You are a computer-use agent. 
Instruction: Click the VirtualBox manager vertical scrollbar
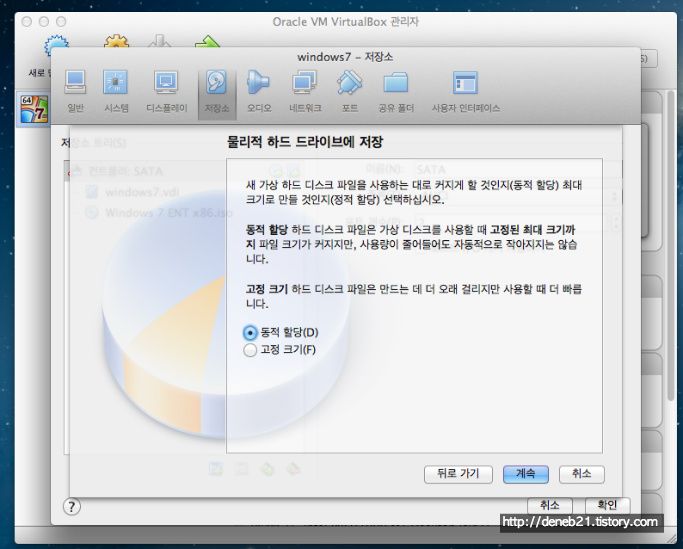[x=671, y=246]
